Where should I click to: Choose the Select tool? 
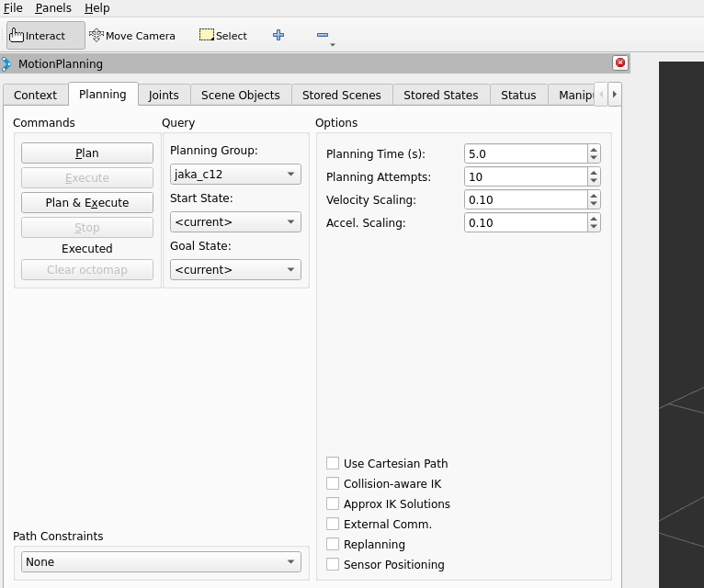(223, 36)
